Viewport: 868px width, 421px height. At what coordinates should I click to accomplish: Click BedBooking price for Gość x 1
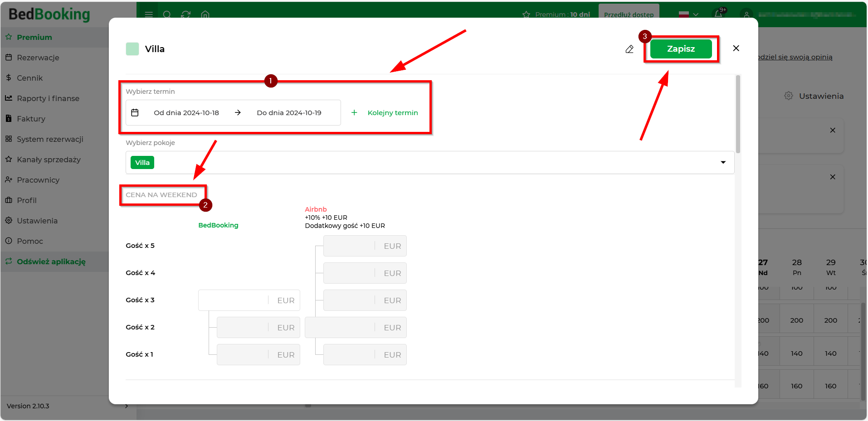pyautogui.click(x=258, y=354)
